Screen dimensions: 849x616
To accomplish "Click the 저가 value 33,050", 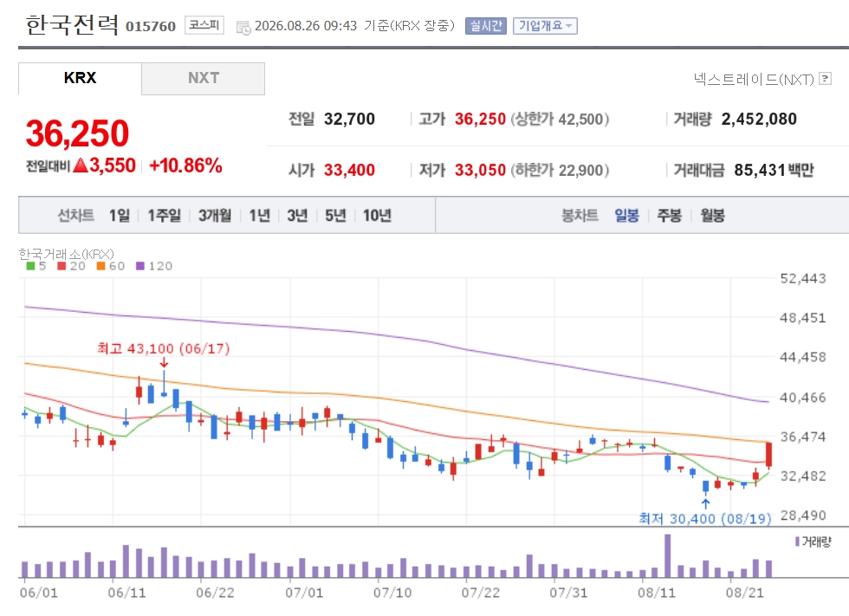I will click(x=480, y=170).
